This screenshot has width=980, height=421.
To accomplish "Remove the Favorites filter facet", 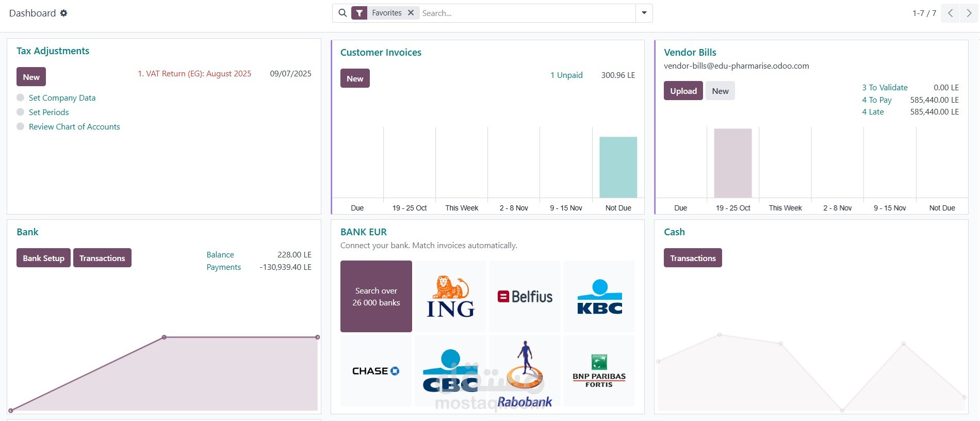I will (x=411, y=13).
